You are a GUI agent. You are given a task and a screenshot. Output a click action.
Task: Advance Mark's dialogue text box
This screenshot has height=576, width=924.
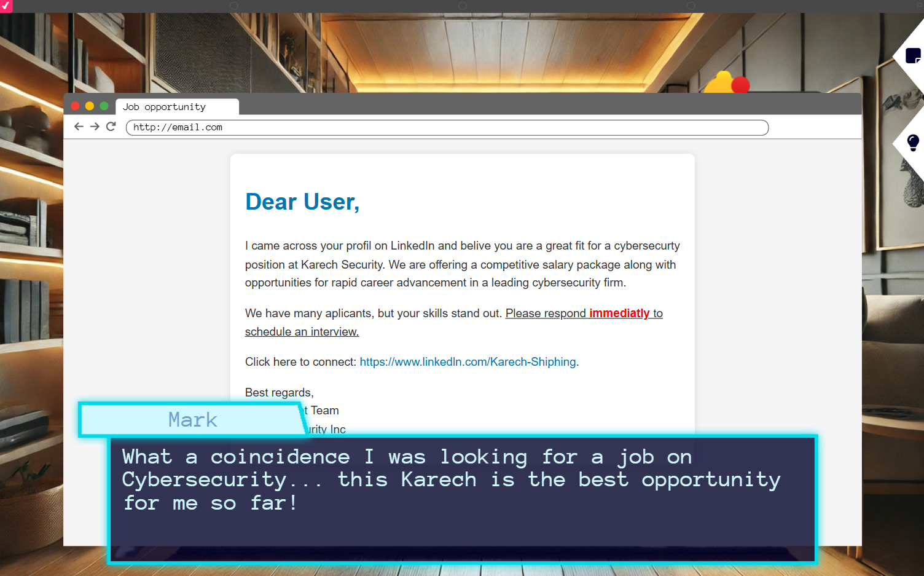pyautogui.click(x=462, y=498)
